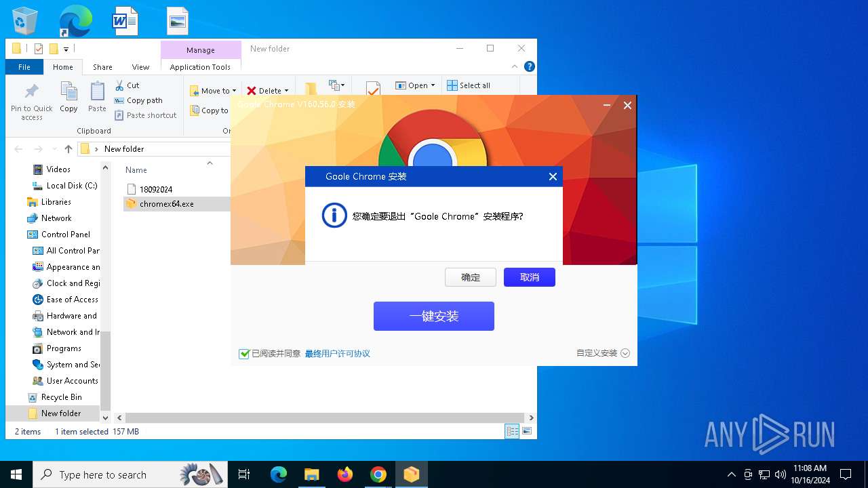Click installer package taskbar icon

[x=412, y=474]
